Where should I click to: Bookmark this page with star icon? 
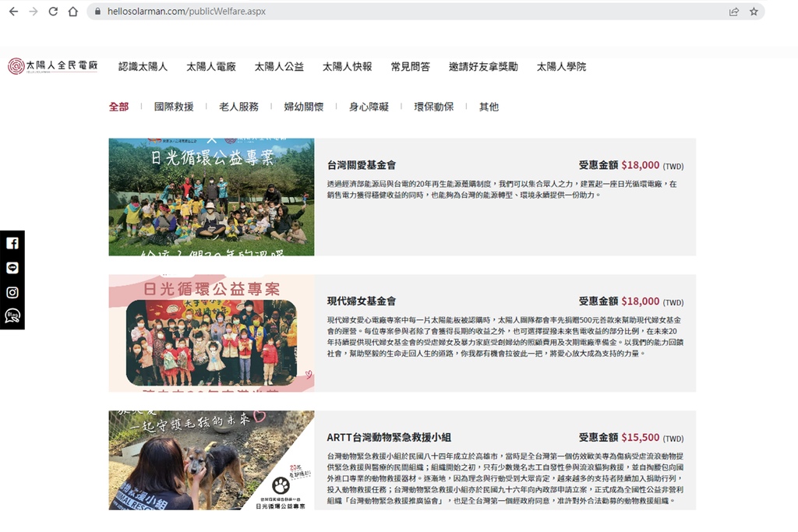pyautogui.click(x=754, y=11)
